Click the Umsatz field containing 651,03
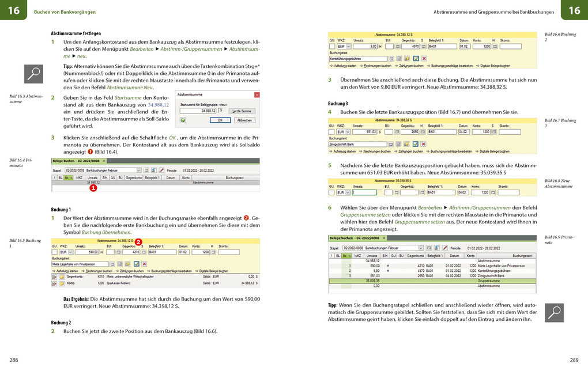Image resolution: width=588 pixels, height=371 pixels. (365, 132)
